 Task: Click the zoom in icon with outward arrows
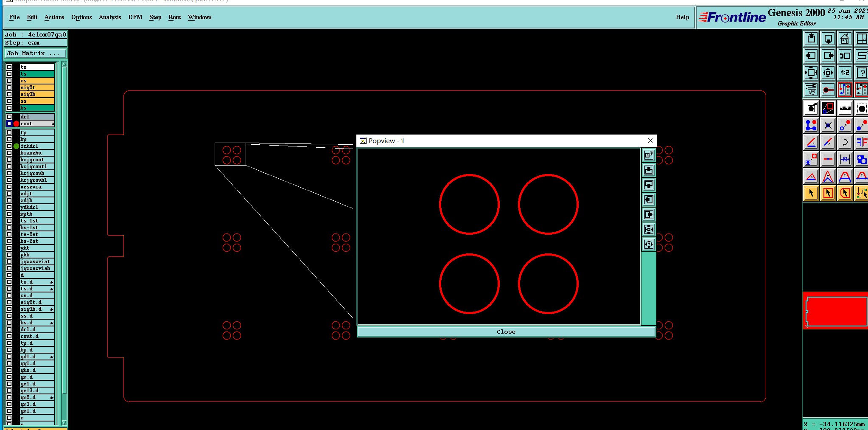[811, 73]
